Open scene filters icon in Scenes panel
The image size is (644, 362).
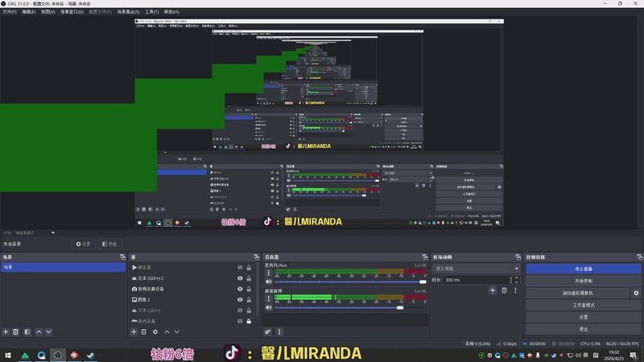click(27, 331)
